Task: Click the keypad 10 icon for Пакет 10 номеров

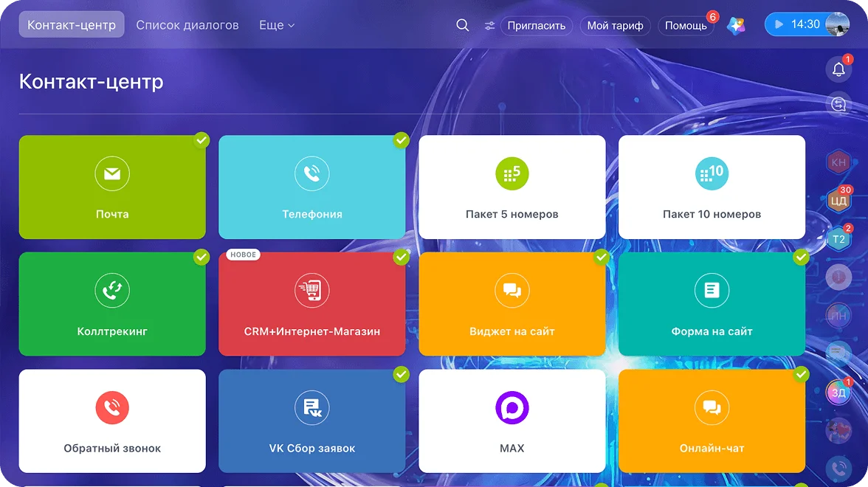Action: (712, 174)
